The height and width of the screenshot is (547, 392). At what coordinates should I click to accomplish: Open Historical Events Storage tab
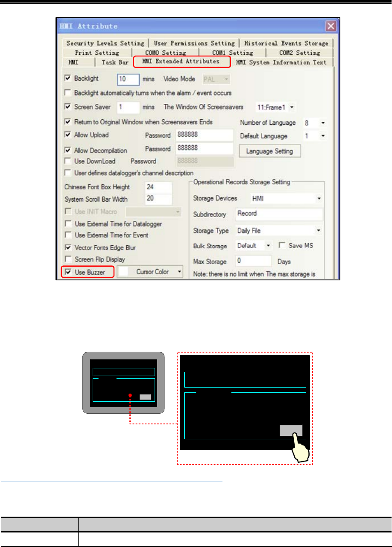click(x=286, y=43)
